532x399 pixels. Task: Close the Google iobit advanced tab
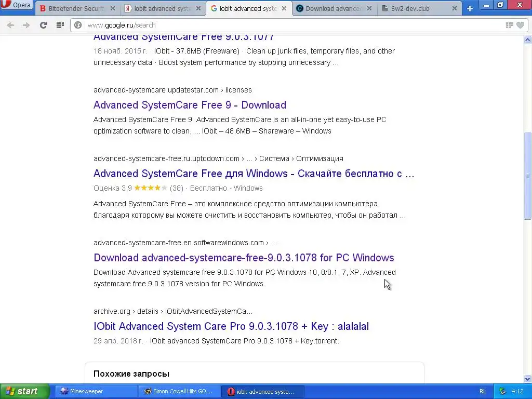[x=284, y=8]
